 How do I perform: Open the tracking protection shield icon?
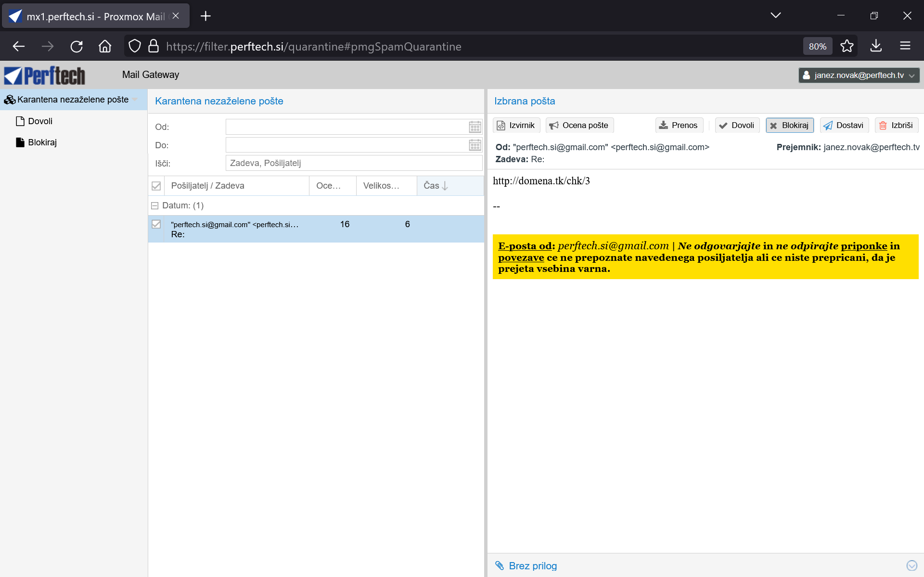(135, 46)
